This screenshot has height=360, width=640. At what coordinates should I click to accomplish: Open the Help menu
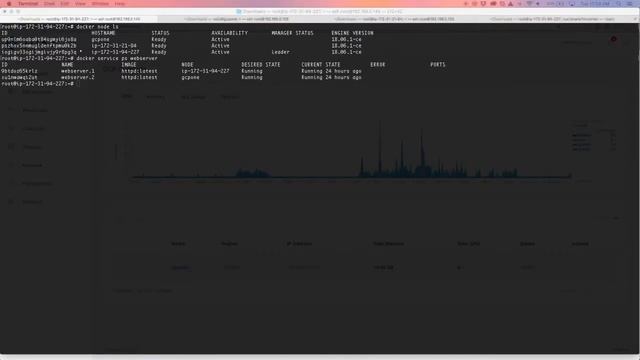(x=120, y=4)
